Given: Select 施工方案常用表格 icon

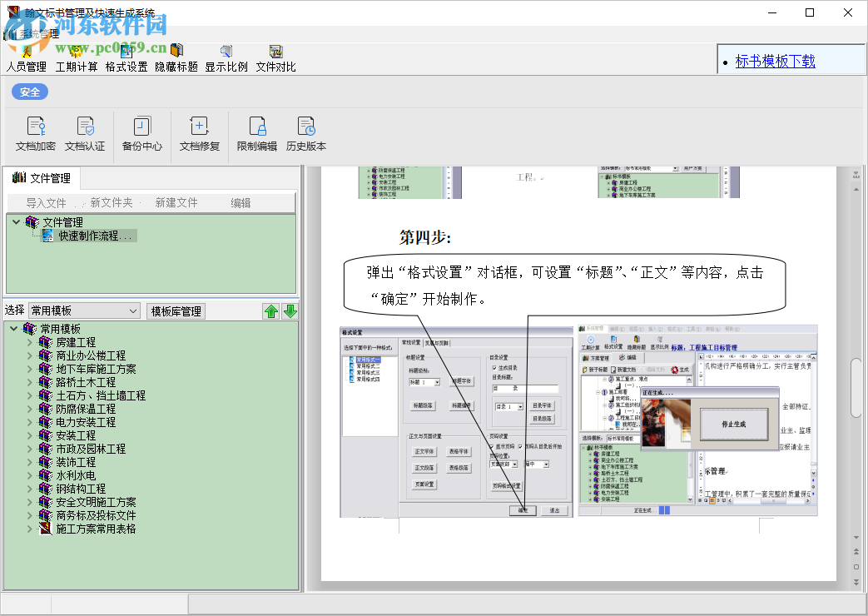Looking at the screenshot, I should 46,529.
